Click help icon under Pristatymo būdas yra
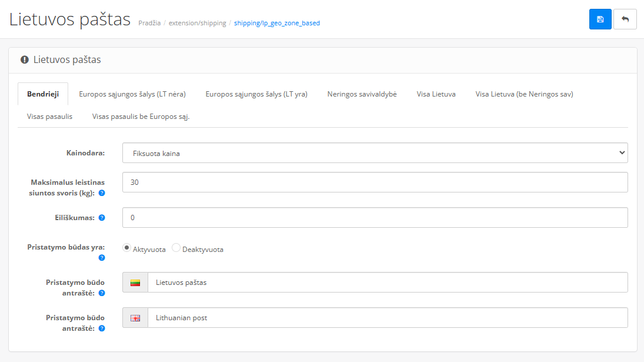Viewport: 644px width, 362px height. click(102, 257)
